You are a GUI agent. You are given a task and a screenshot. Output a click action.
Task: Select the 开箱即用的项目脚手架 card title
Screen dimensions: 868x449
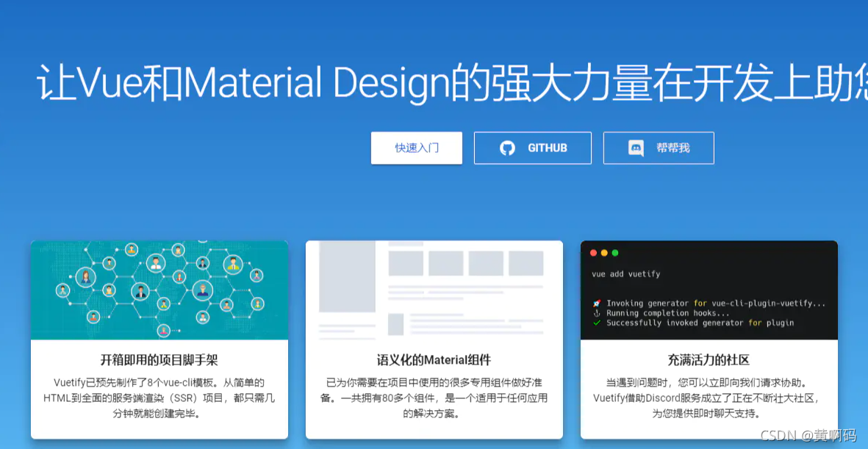[159, 360]
